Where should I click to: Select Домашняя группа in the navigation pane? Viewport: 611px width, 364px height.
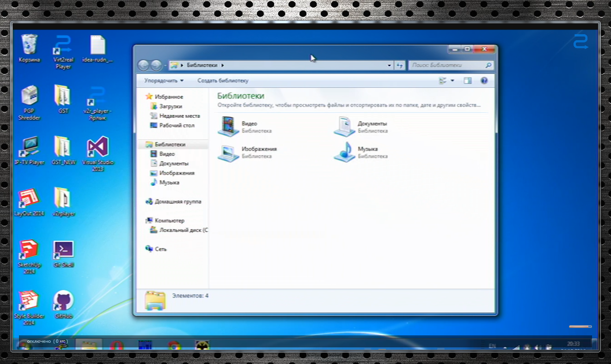(173, 201)
